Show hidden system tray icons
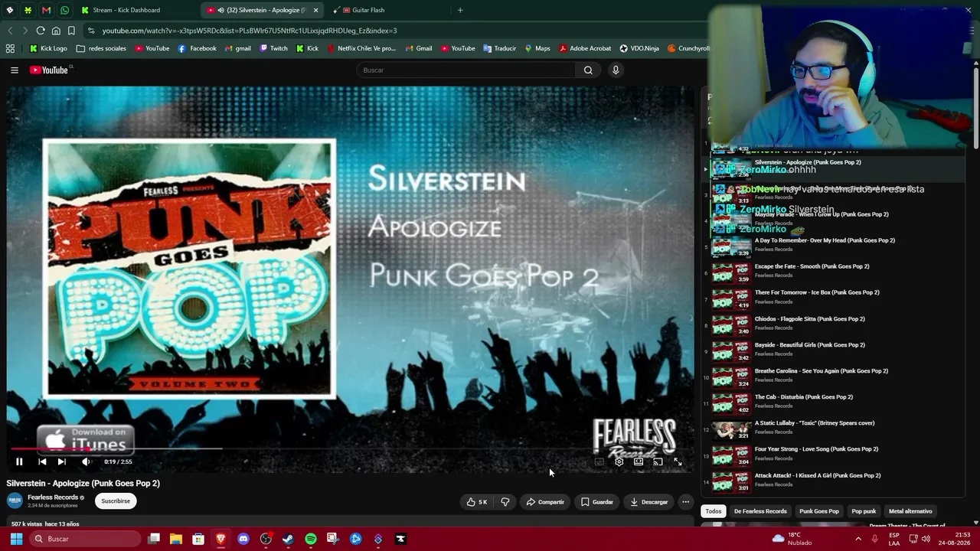The height and width of the screenshot is (551, 980). 858,539
